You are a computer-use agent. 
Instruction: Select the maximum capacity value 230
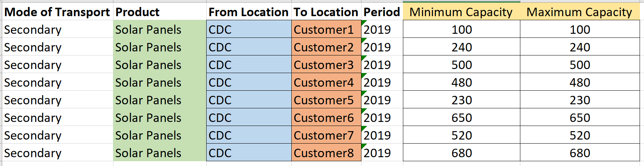click(580, 100)
